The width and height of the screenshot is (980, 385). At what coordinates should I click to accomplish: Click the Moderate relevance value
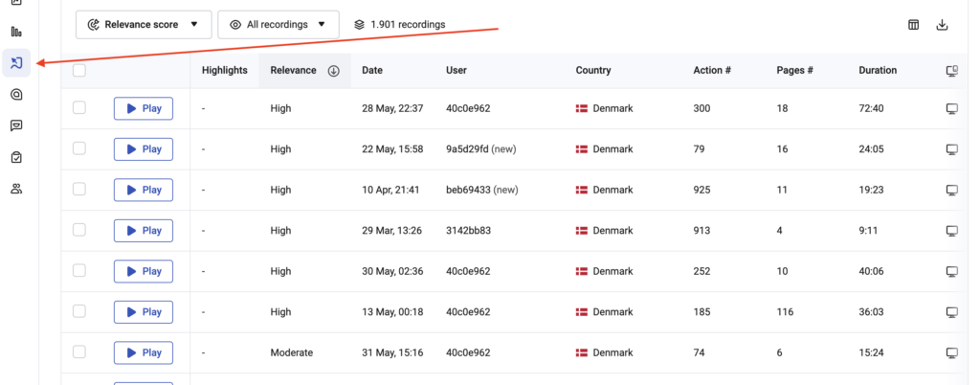click(292, 353)
